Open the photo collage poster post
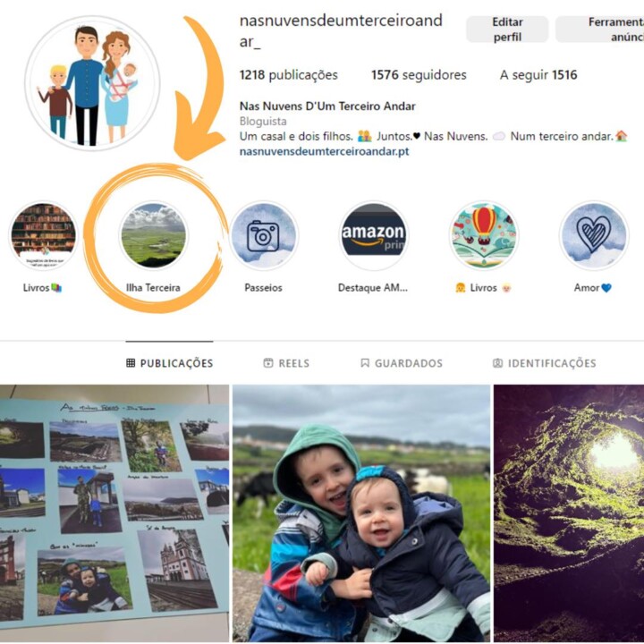This screenshot has width=644, height=644. [x=114, y=513]
